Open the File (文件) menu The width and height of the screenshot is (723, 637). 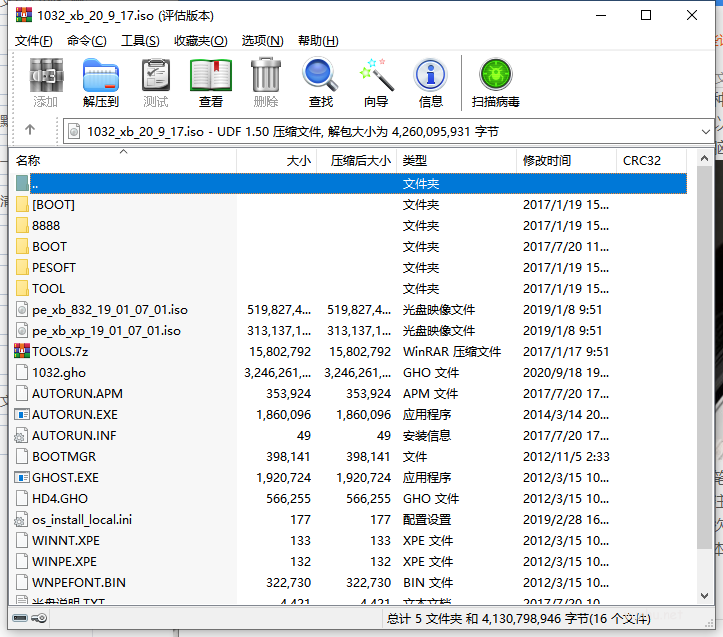pos(34,41)
